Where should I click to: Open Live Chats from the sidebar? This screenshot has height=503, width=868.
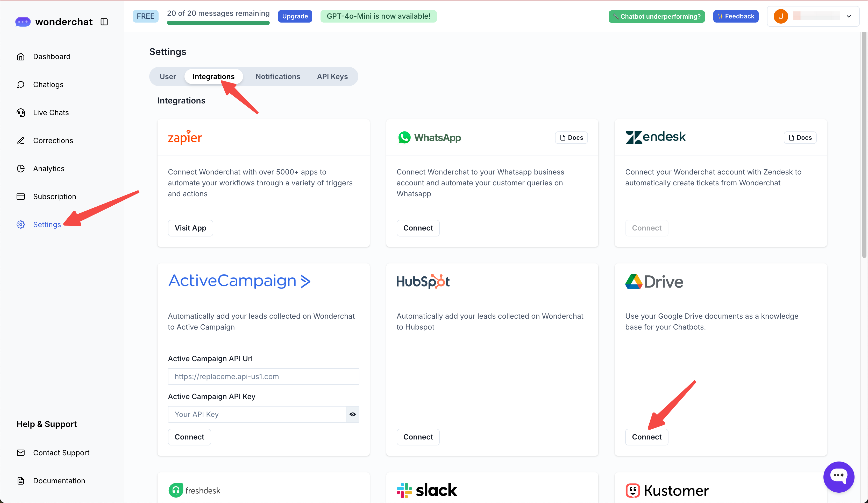pos(51,112)
